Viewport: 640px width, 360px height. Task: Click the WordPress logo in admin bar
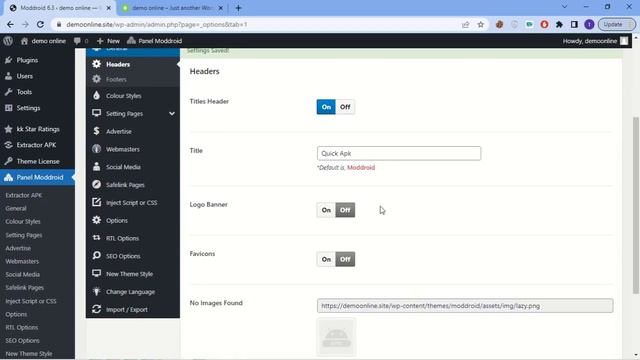click(8, 41)
